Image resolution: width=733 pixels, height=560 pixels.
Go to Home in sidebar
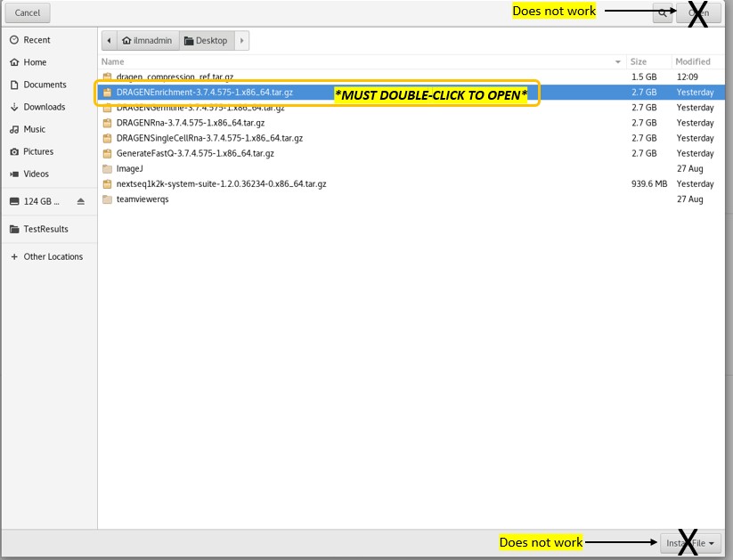pos(35,62)
